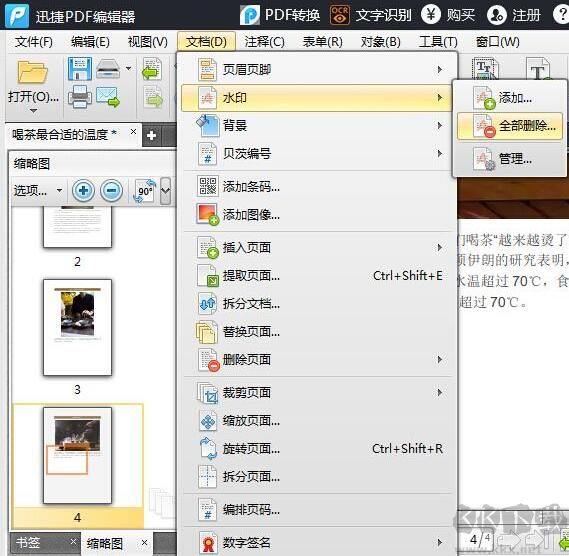The width and height of the screenshot is (569, 556).
Task: Expand thumbnail toolbar overflow chevron
Action: pos(165,190)
